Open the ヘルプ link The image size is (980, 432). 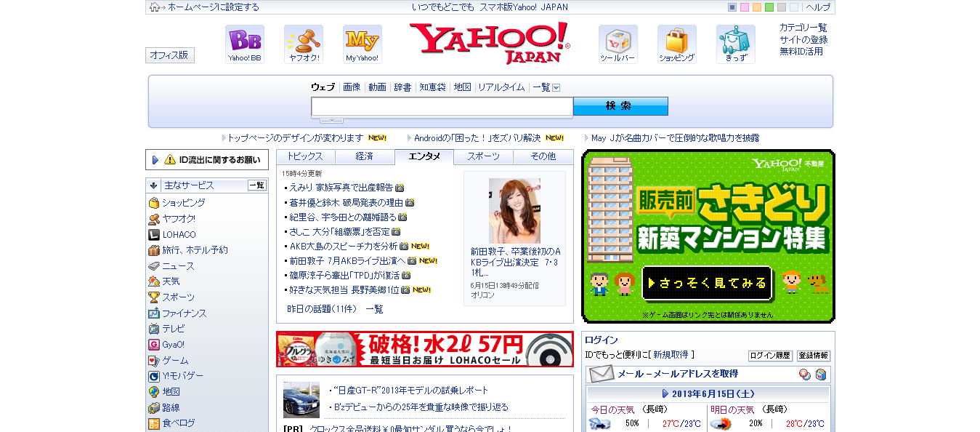(818, 7)
